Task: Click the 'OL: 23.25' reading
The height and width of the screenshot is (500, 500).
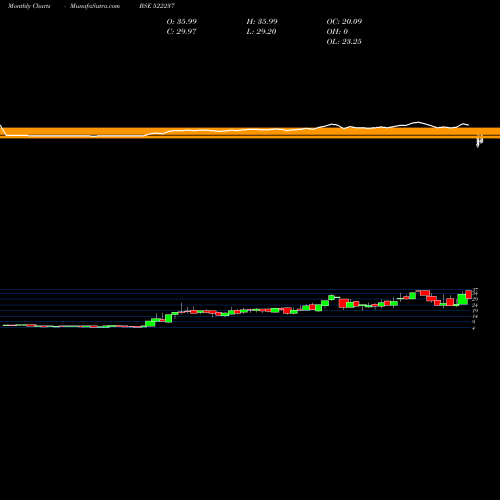Action: click(x=344, y=41)
